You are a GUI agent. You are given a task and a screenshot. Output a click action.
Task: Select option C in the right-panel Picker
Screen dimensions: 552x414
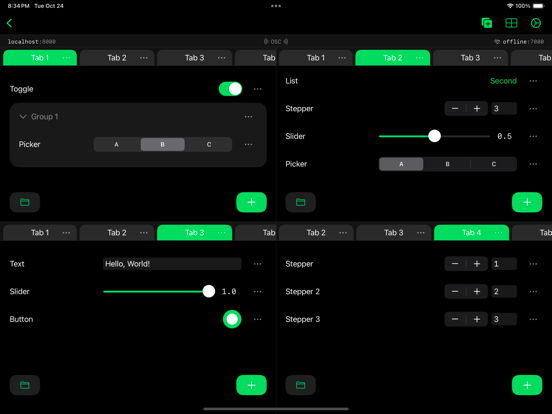tap(494, 164)
